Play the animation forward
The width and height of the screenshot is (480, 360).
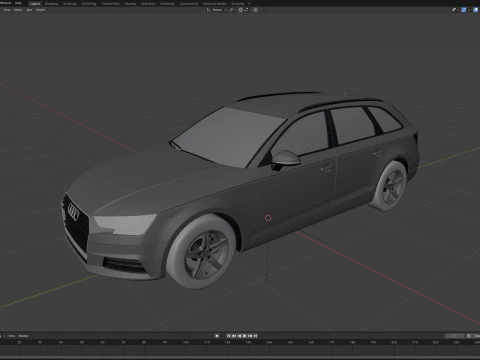(x=245, y=336)
